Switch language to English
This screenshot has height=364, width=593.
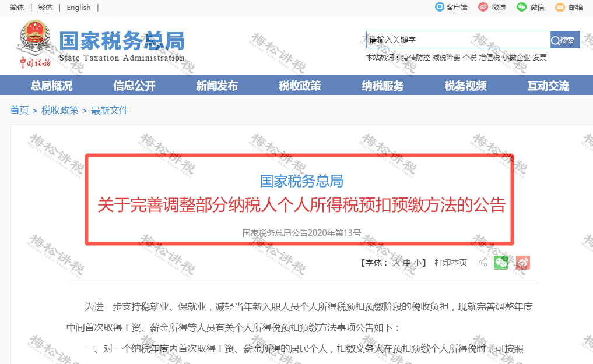[79, 8]
